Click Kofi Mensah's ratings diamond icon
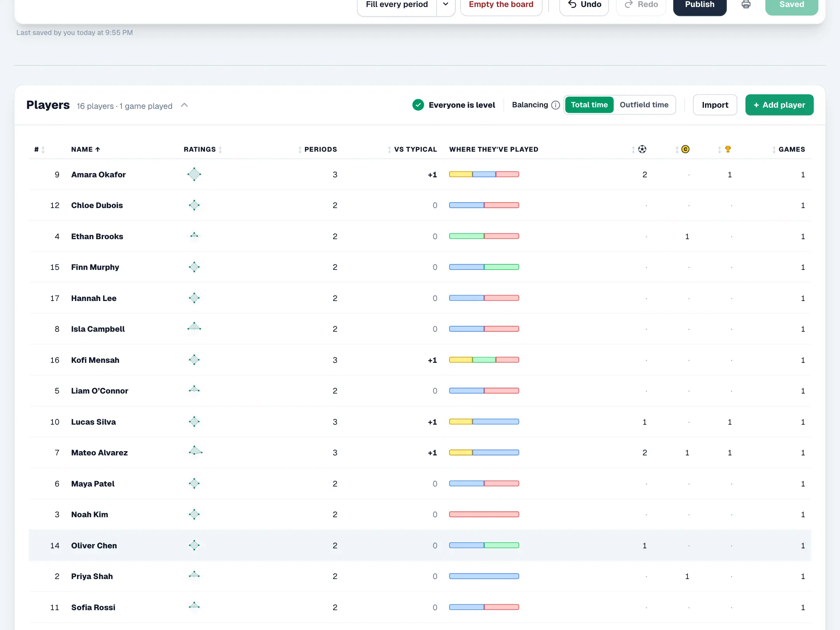This screenshot has height=630, width=840. [194, 360]
